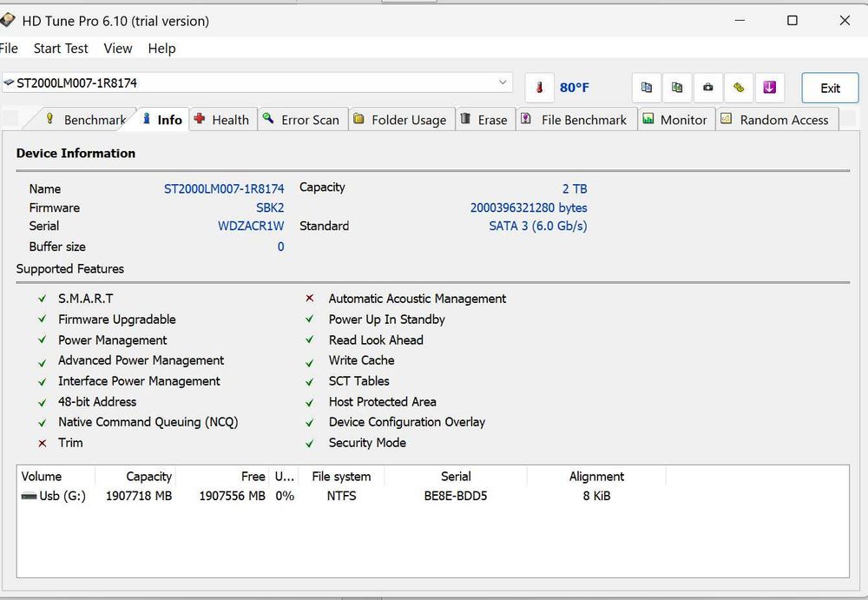
Task: Open the drive selection dropdown ST2000LM007-1R8174
Action: 257,83
